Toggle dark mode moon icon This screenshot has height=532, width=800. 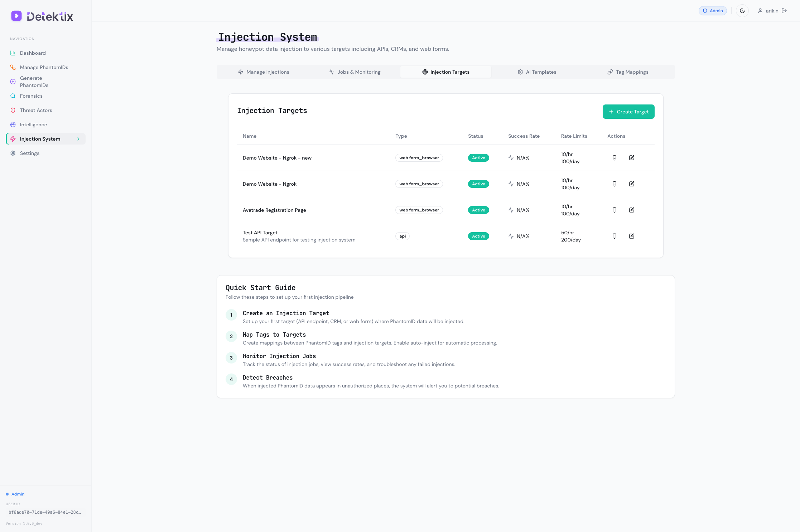point(742,11)
